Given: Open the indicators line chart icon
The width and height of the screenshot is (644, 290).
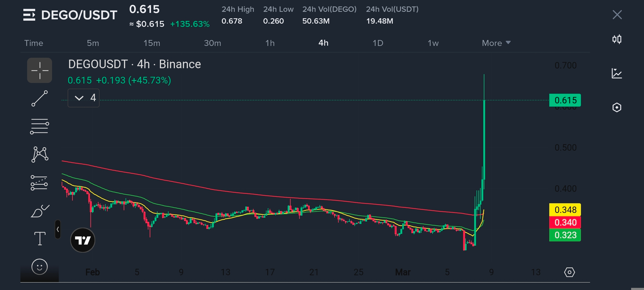Looking at the screenshot, I should [x=617, y=73].
